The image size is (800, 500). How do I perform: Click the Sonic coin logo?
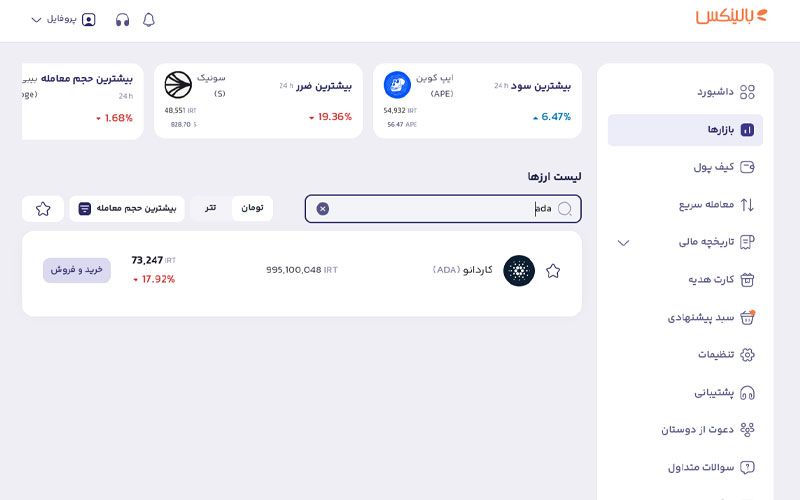point(178,85)
